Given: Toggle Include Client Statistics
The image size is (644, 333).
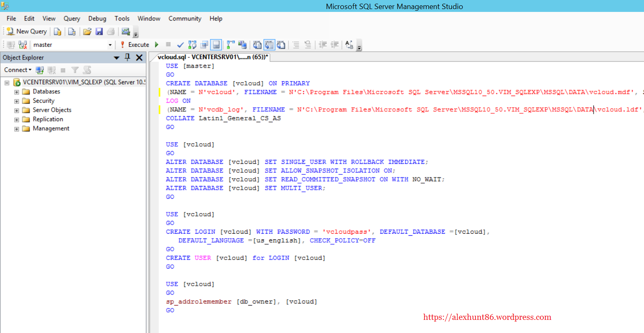Looking at the screenshot, I should [x=242, y=45].
